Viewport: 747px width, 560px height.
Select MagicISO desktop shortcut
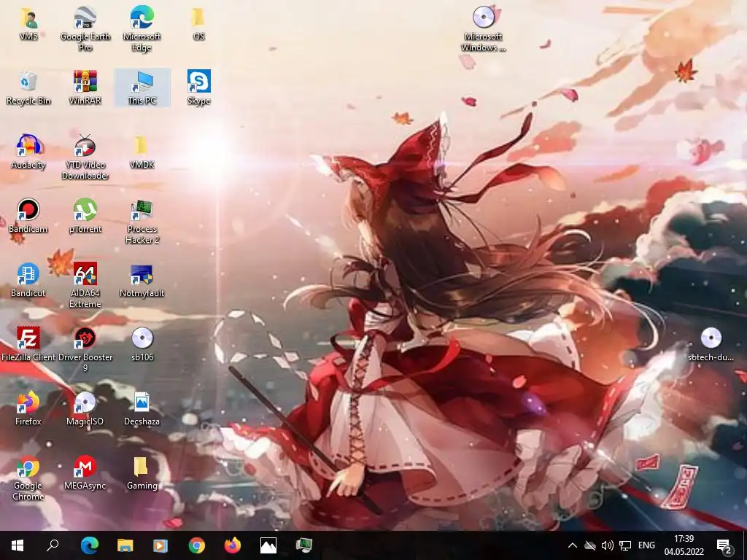pos(85,409)
